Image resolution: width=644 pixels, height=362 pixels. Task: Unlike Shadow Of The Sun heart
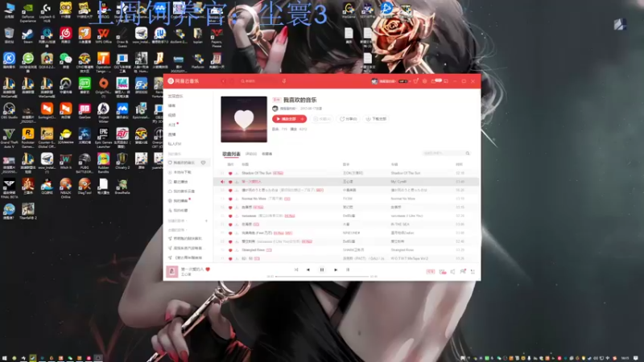pyautogui.click(x=230, y=173)
